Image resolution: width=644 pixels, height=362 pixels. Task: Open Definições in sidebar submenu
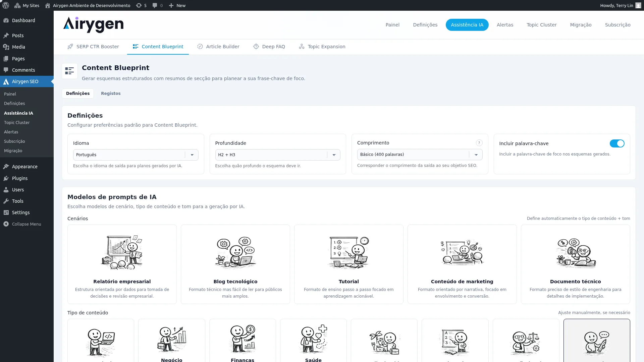[x=14, y=104]
